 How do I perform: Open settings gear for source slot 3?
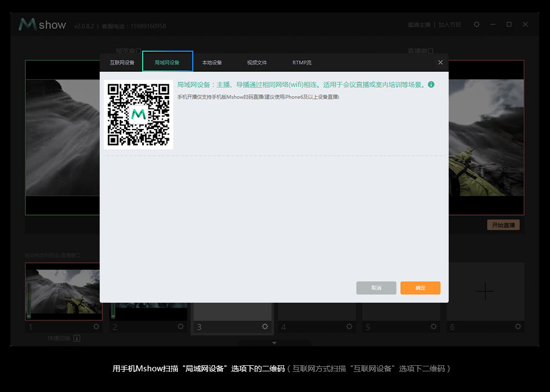tap(265, 327)
